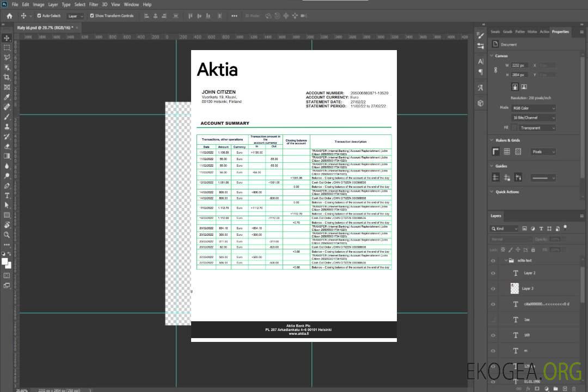The width and height of the screenshot is (588, 392).
Task: Toggle grid display in Rulers & Grids
Action: pyautogui.click(x=507, y=151)
